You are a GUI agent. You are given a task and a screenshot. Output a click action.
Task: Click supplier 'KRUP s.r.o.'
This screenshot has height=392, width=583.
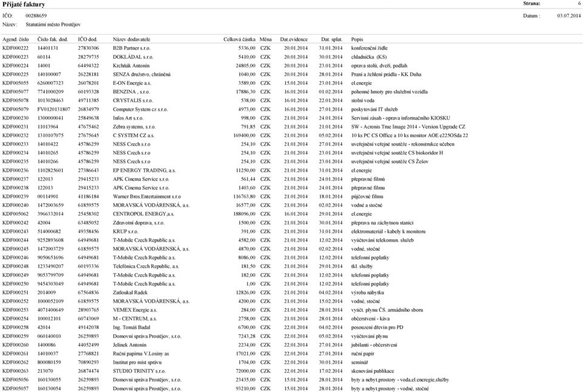tap(125, 231)
